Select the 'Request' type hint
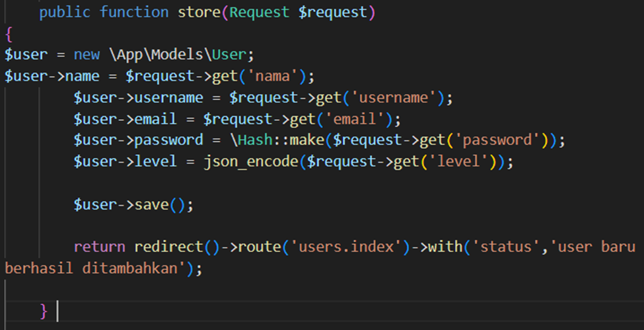Screen dimensions: 644x330 260,13
